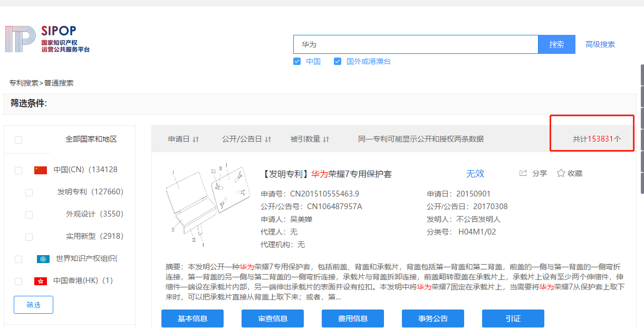The width and height of the screenshot is (644, 328).
Task: Click the 筛选 filter button
Action: click(33, 305)
